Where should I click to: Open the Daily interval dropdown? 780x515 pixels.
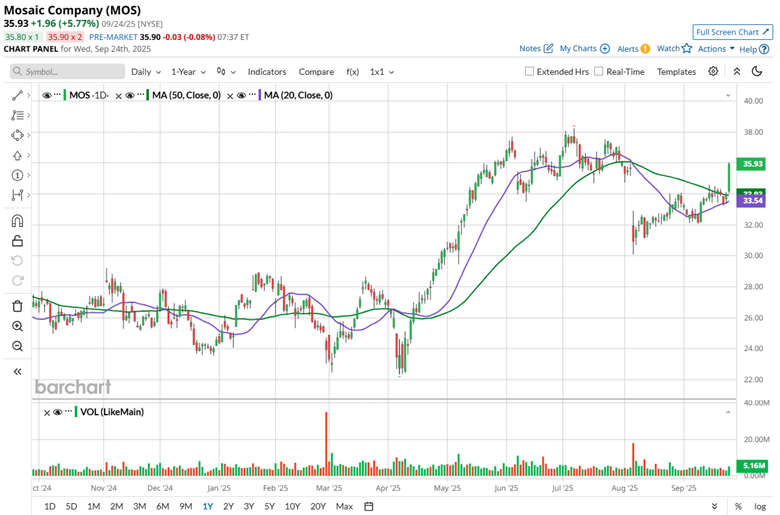click(146, 72)
